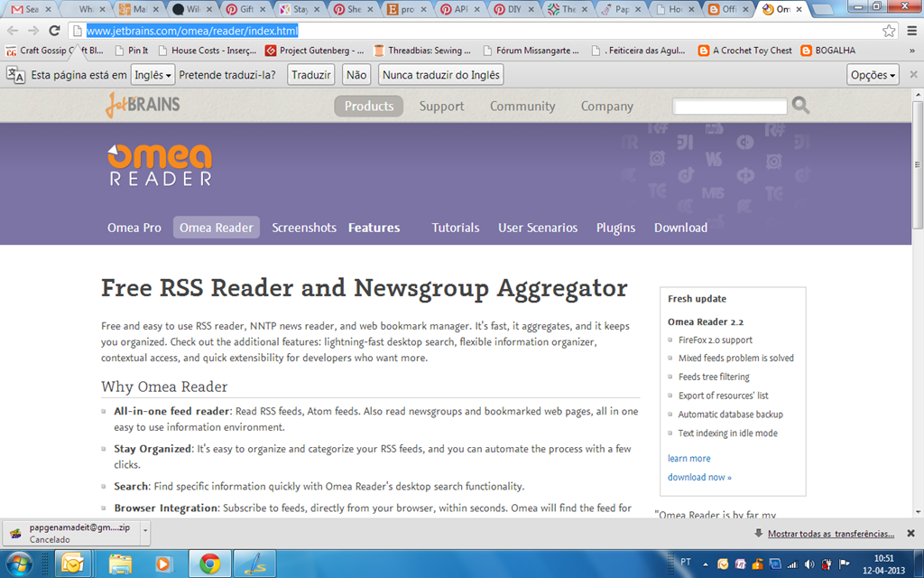The image size is (924, 578).
Task: Open the A Crochet Toy Chest bookmark
Action: tap(744, 51)
